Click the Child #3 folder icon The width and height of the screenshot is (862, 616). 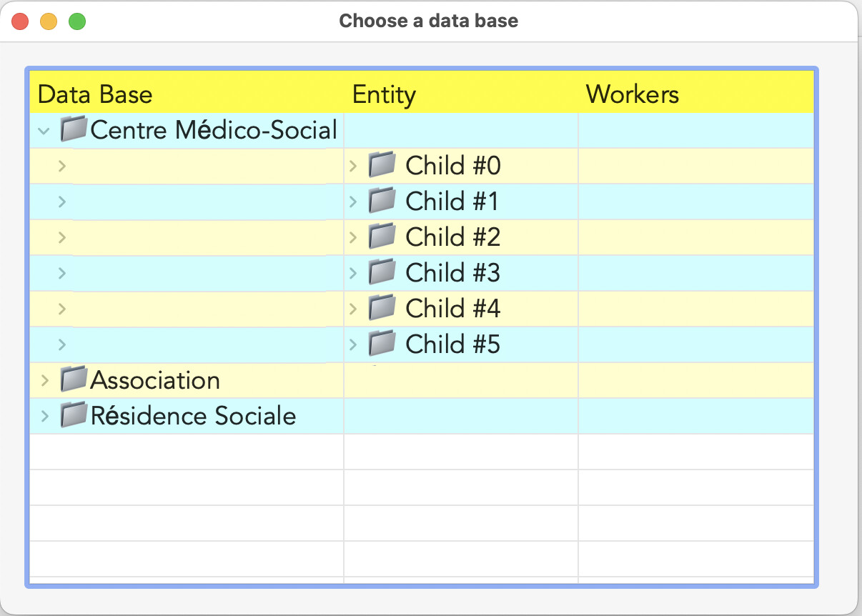pos(382,272)
